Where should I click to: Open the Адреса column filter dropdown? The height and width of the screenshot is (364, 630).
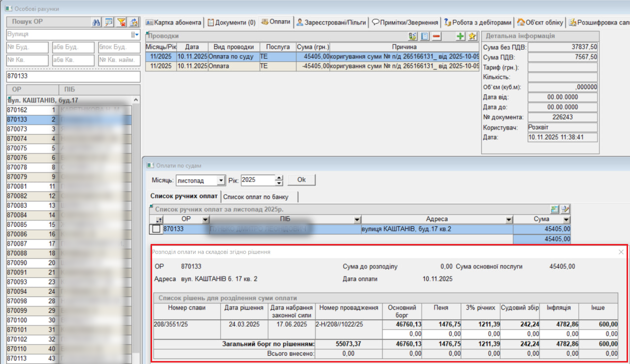coord(508,219)
